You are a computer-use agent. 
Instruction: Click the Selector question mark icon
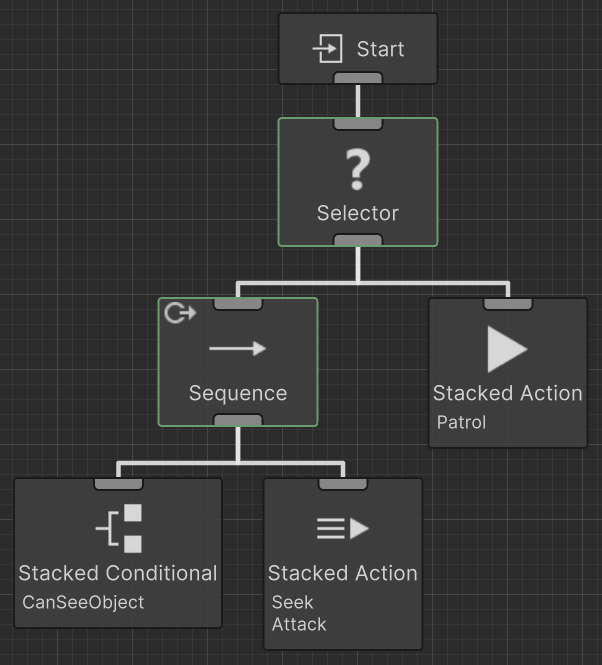tap(357, 172)
